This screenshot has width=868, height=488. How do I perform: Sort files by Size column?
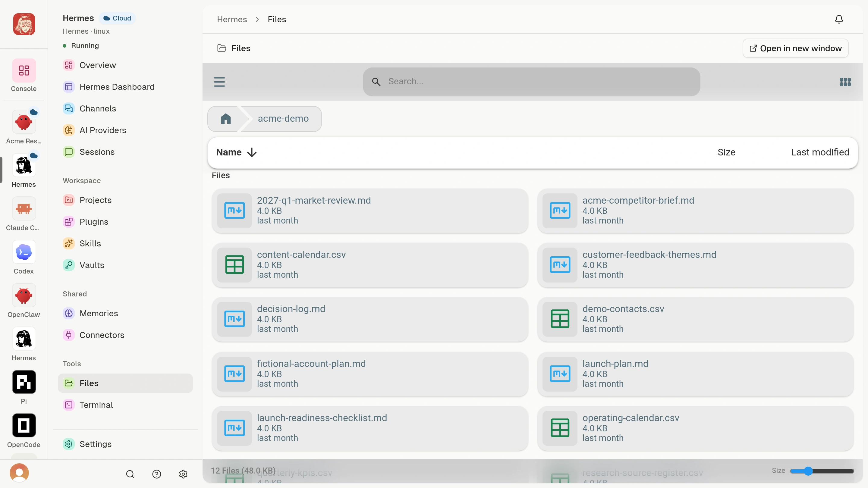726,152
